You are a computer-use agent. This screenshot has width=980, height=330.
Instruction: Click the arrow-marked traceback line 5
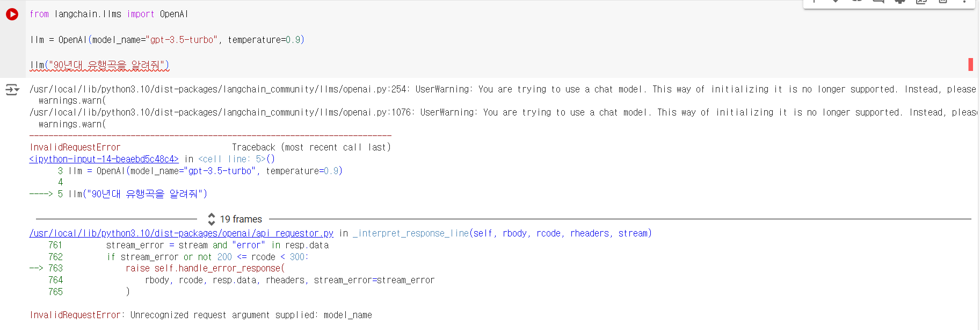[x=118, y=194]
